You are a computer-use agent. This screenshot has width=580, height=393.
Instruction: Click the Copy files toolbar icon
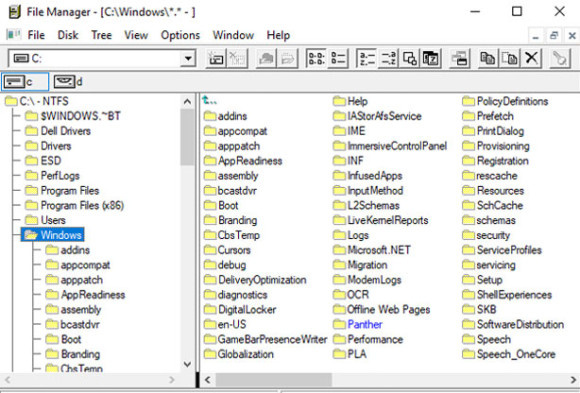pos(488,58)
